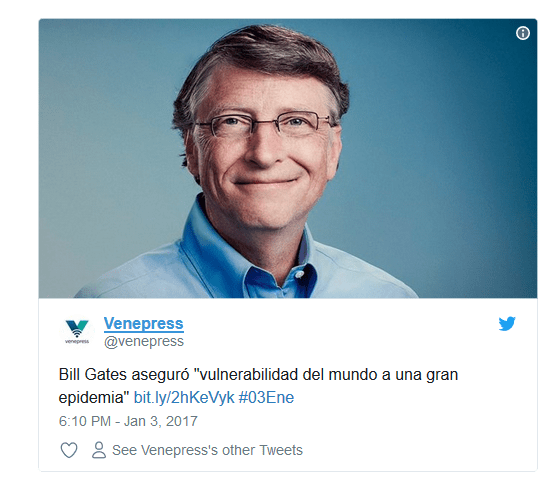Click the 6:10 PM time in the timestamp

click(x=85, y=421)
